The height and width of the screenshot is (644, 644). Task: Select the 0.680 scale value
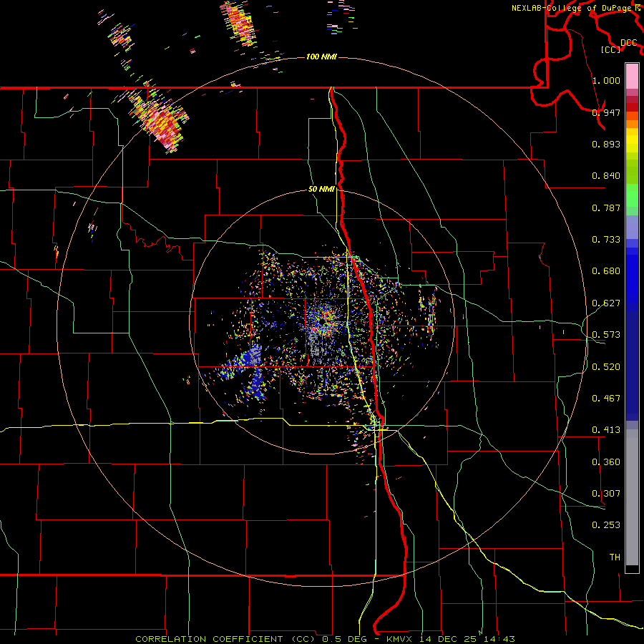click(x=606, y=271)
